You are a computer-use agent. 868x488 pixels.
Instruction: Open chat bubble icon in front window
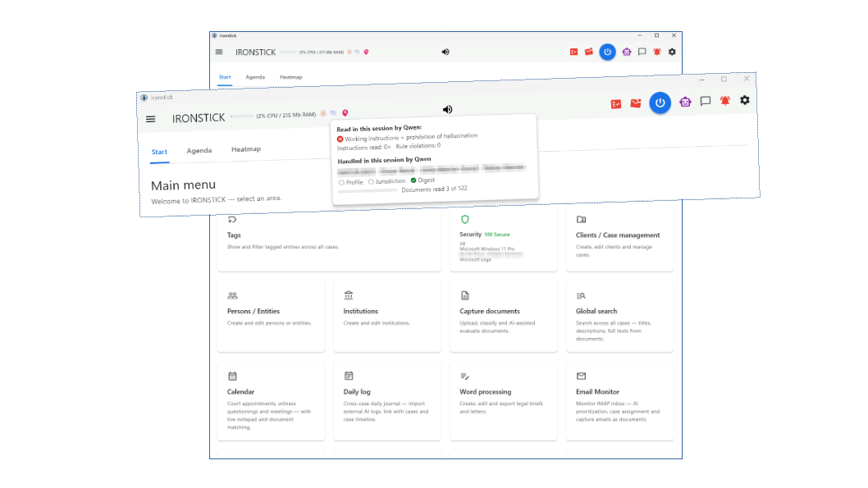tap(706, 101)
